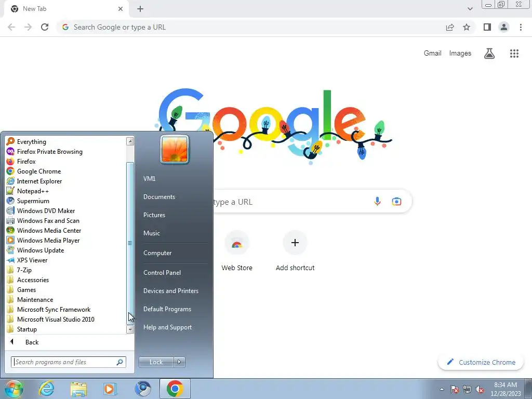
Task: Show hidden system tray icons
Action: pyautogui.click(x=442, y=389)
